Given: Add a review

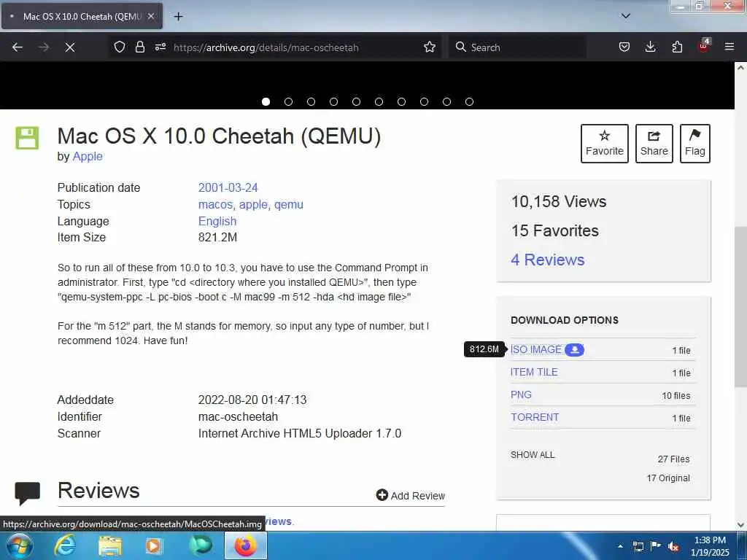Looking at the screenshot, I should pos(410,495).
